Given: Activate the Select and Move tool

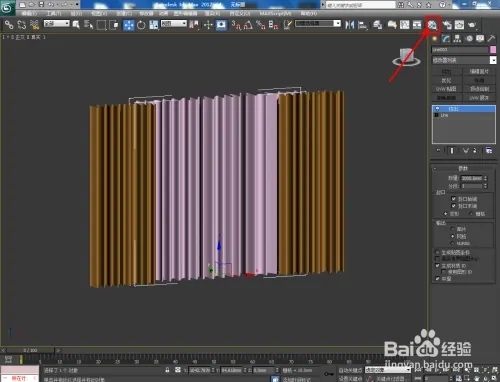Looking at the screenshot, I should click(129, 25).
